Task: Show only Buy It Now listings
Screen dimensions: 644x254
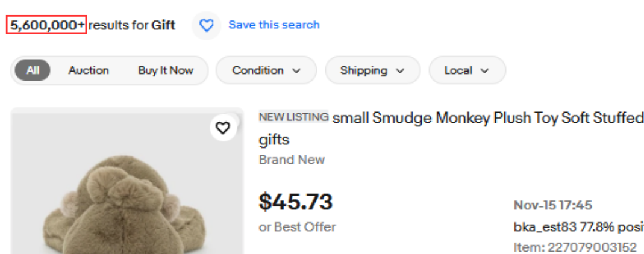Action: (x=166, y=70)
